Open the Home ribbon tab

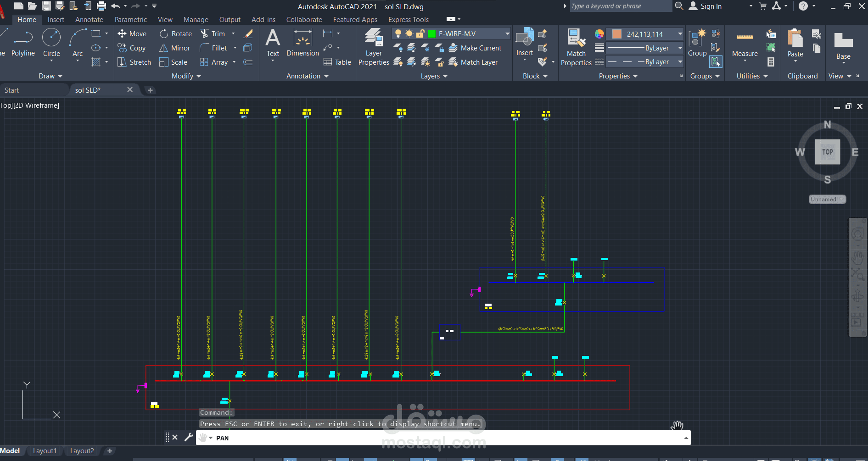pyautogui.click(x=27, y=20)
